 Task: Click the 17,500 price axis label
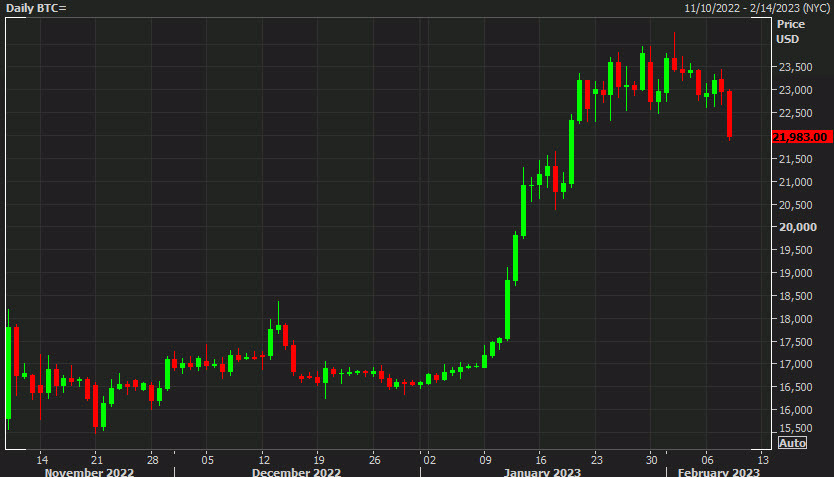click(x=796, y=342)
